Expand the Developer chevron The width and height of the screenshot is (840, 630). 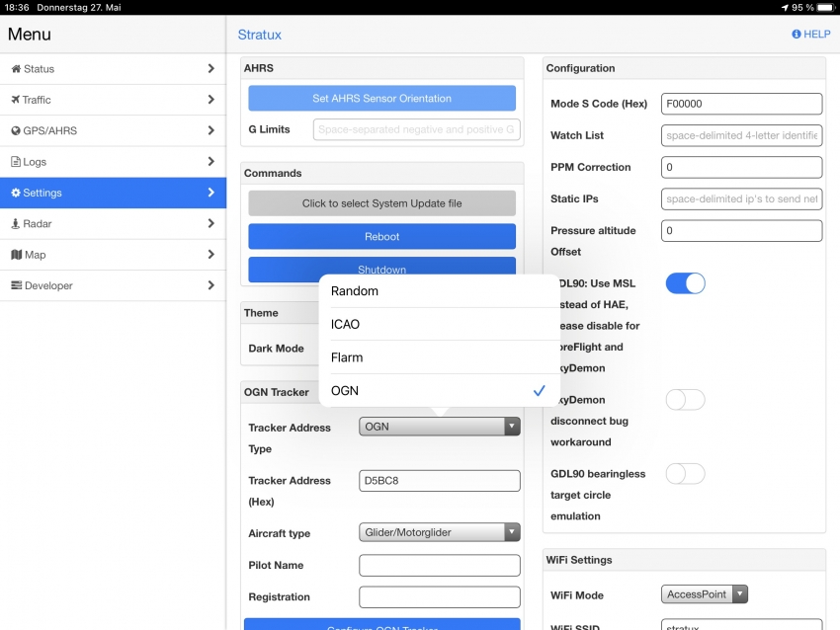click(211, 285)
